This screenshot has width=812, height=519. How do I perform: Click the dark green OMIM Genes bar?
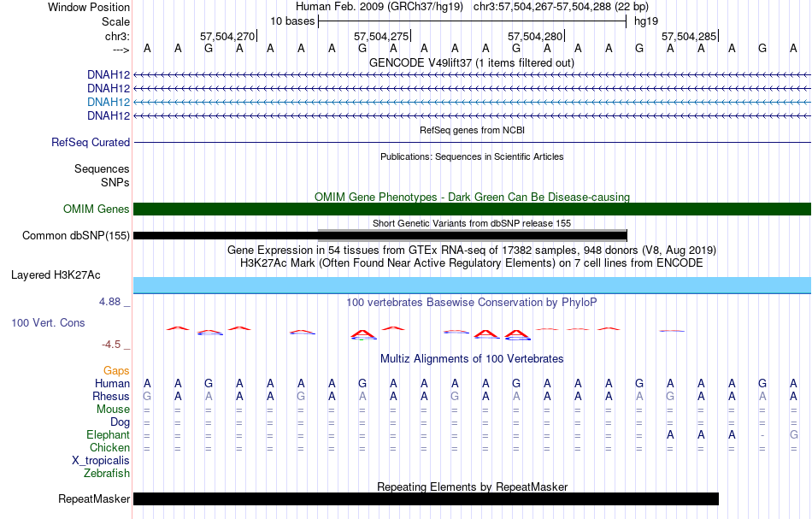click(472, 209)
